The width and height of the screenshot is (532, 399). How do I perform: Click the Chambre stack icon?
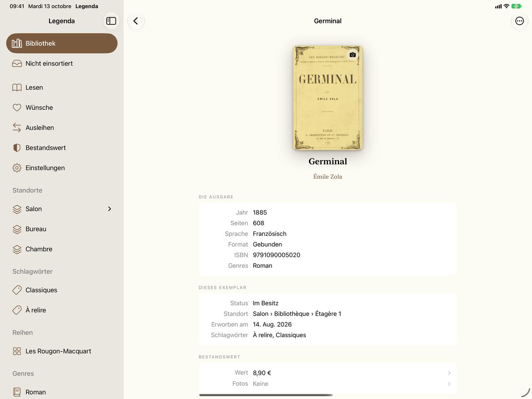[17, 249]
